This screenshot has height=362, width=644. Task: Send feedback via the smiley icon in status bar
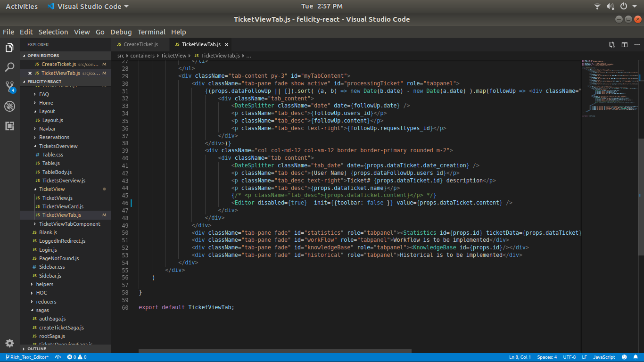coord(625,357)
